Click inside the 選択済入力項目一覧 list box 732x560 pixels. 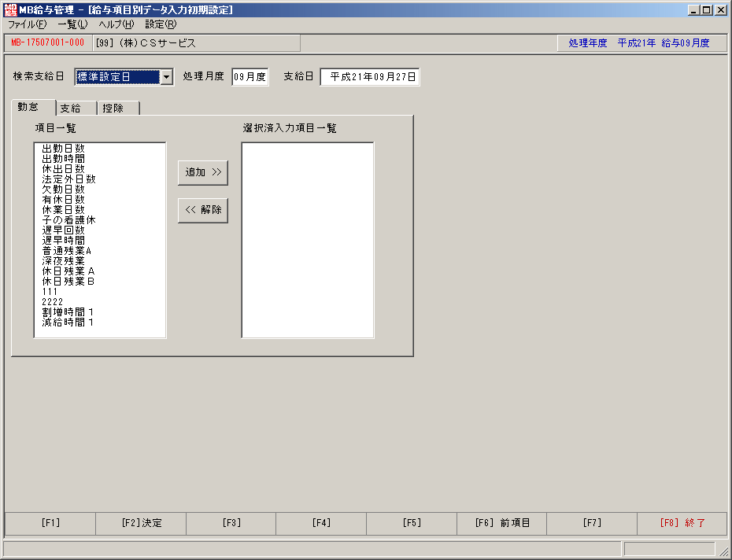pyautogui.click(x=308, y=241)
